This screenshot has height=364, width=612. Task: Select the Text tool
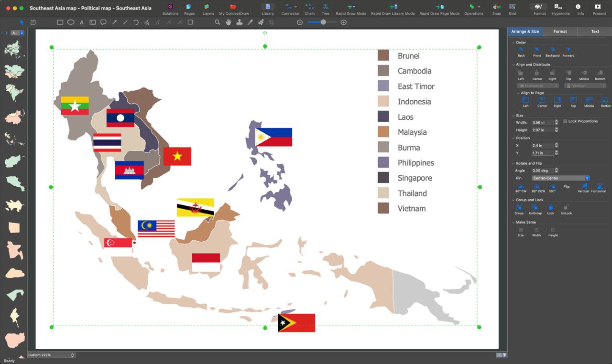pyautogui.click(x=82, y=22)
